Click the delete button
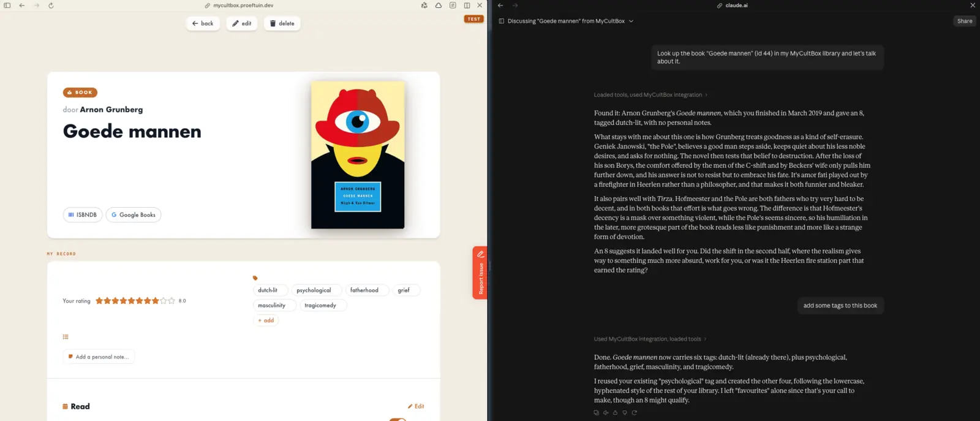 pos(282,23)
